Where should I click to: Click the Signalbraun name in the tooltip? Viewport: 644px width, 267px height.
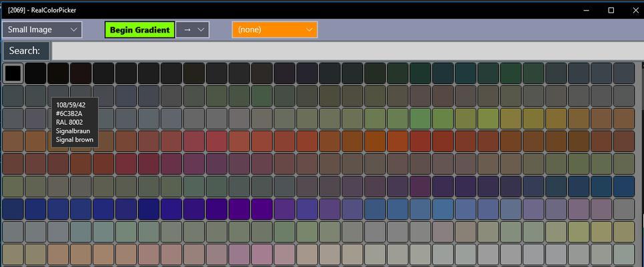click(73, 131)
